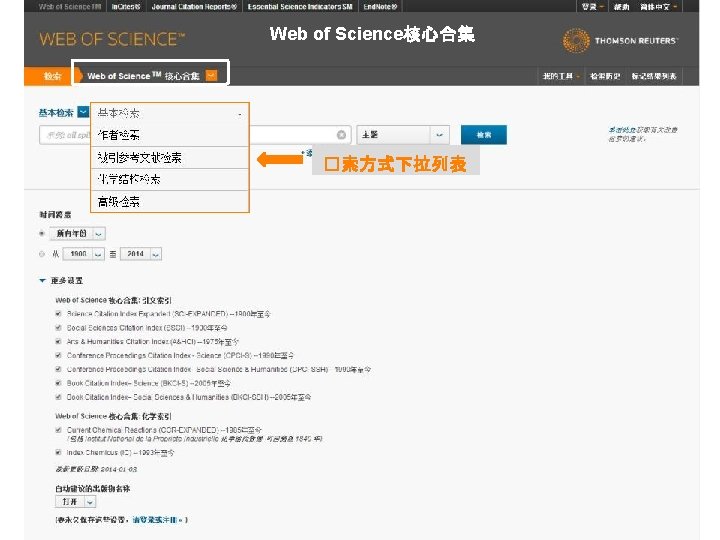Screen dimensions: 720x540
Task: Click the orange 检索 tab
Action: 50,76
